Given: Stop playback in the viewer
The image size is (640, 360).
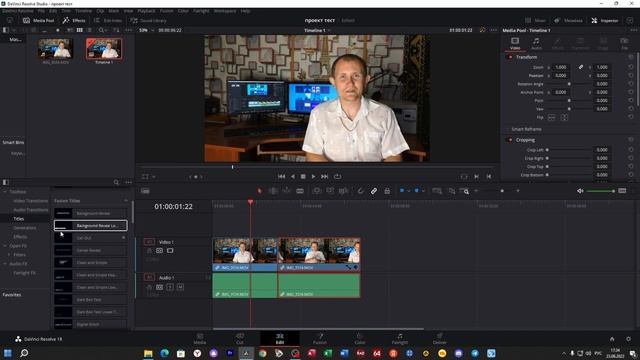Looking at the screenshot, I should click(x=303, y=176).
